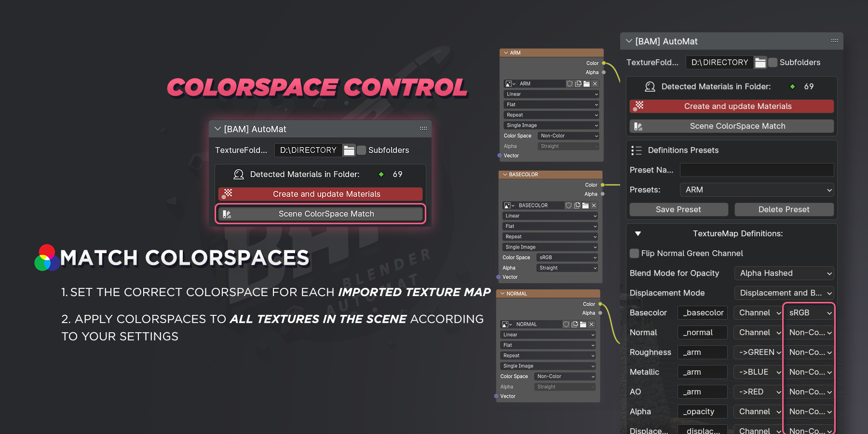Click the empty Preset Name input field
The image size is (868, 434).
point(757,170)
